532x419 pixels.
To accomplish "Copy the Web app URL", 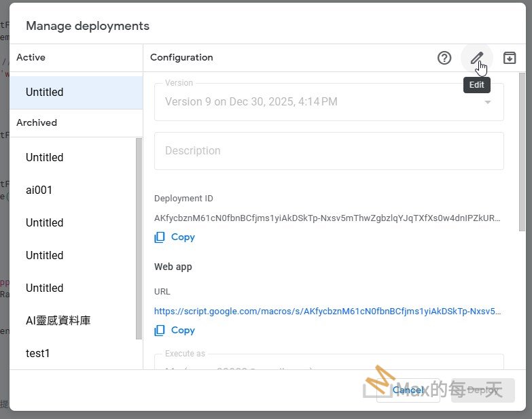I will (x=175, y=330).
